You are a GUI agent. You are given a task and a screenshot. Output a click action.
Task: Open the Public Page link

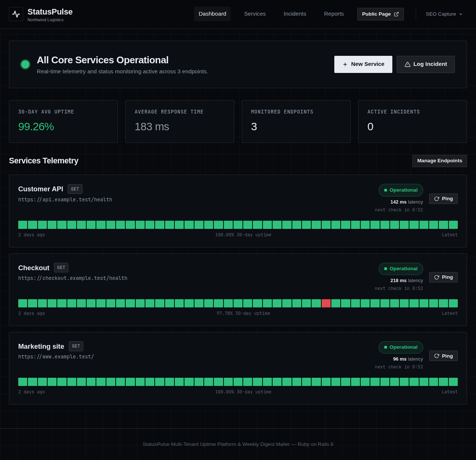[x=380, y=14]
